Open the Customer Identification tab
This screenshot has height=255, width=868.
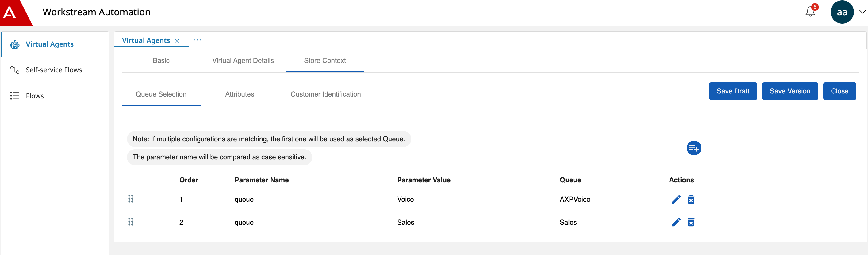(325, 94)
